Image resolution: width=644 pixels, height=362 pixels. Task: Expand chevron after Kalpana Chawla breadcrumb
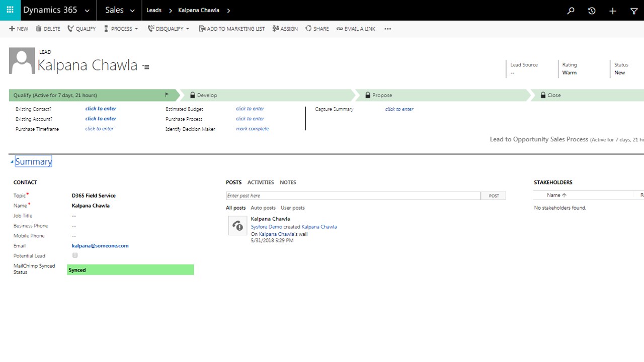(x=229, y=11)
